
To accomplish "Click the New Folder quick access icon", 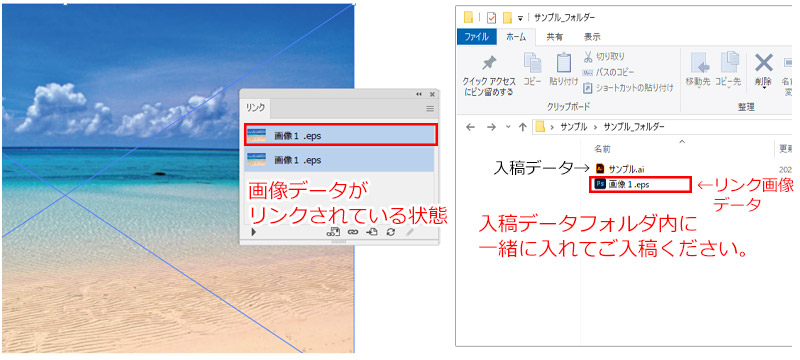I will click(x=507, y=18).
